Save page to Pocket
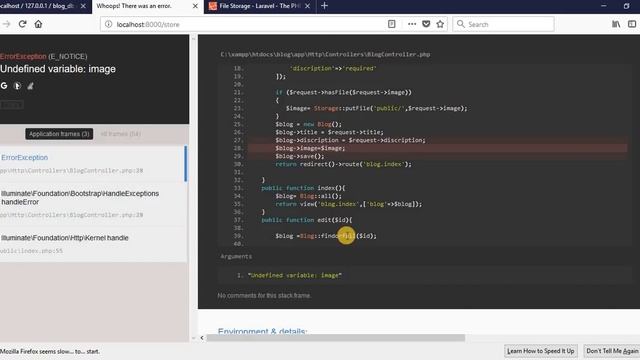 coord(426,24)
